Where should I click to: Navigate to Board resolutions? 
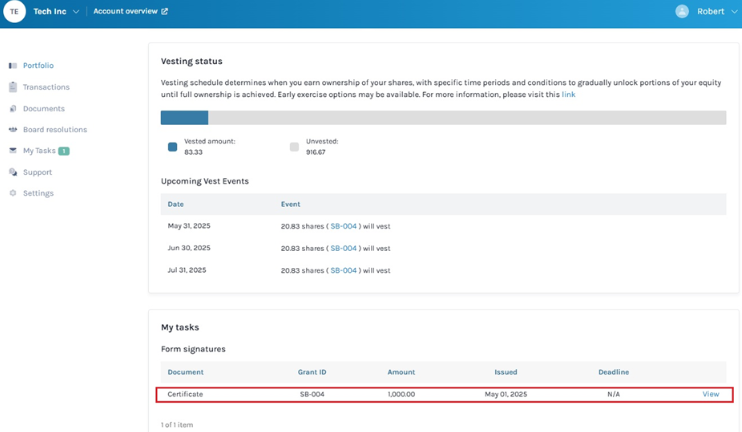pos(55,129)
